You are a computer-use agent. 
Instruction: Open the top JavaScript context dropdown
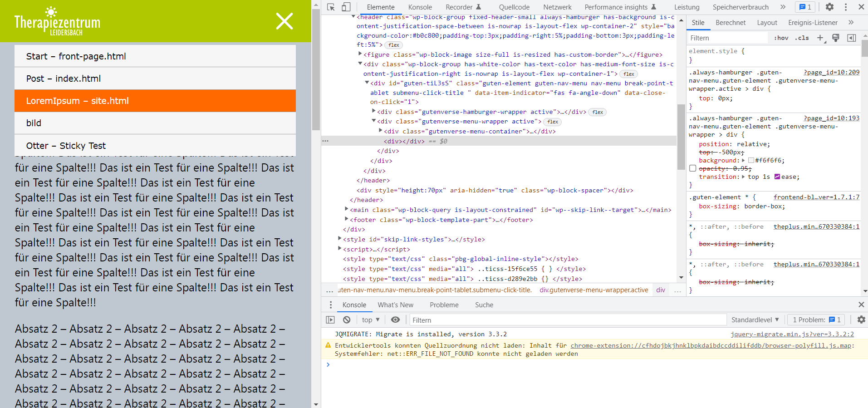point(371,320)
